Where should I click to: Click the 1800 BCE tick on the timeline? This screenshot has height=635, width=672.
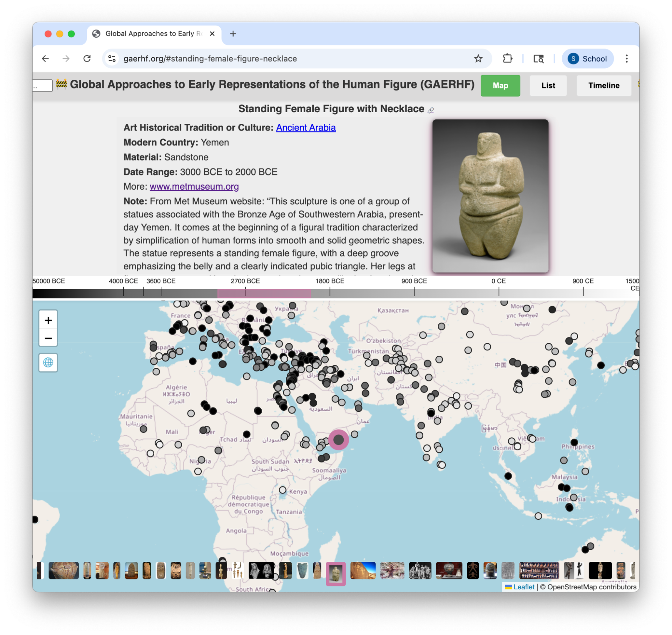point(329,291)
